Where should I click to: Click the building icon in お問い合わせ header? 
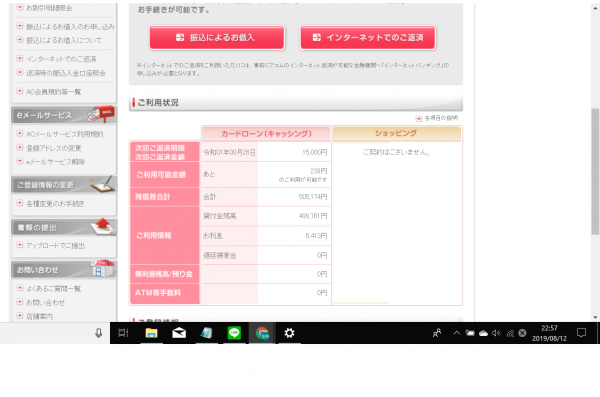[x=103, y=268]
